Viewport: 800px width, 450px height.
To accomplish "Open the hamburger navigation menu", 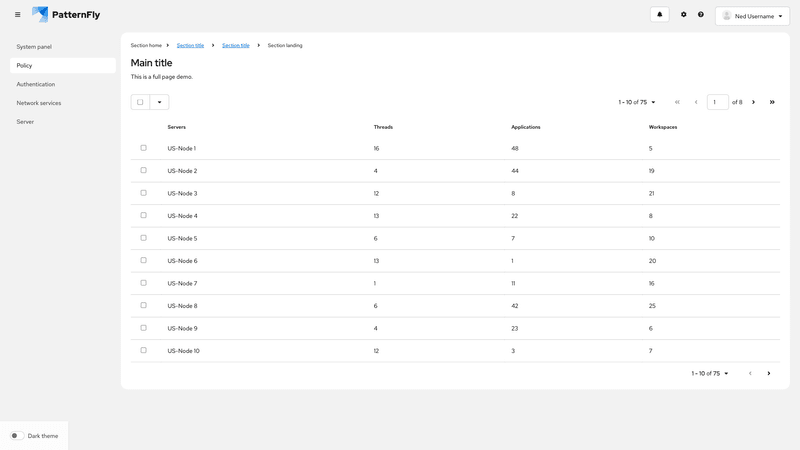I will [17, 15].
